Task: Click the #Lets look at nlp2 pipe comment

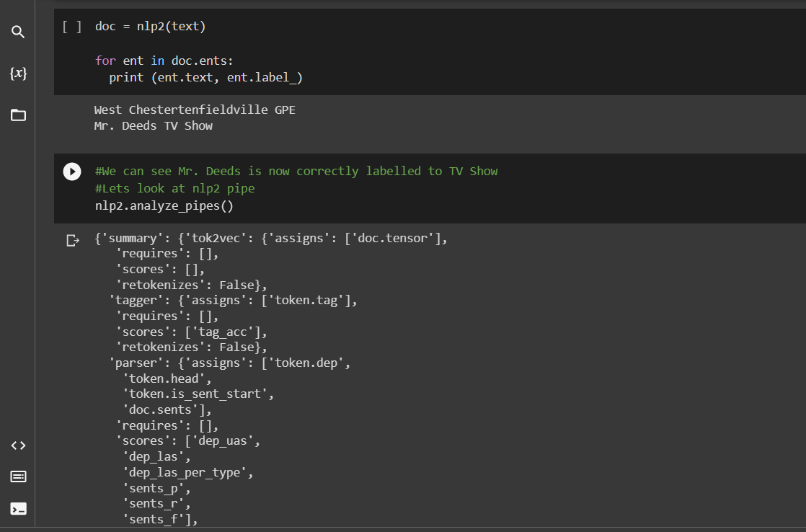Action: [174, 189]
